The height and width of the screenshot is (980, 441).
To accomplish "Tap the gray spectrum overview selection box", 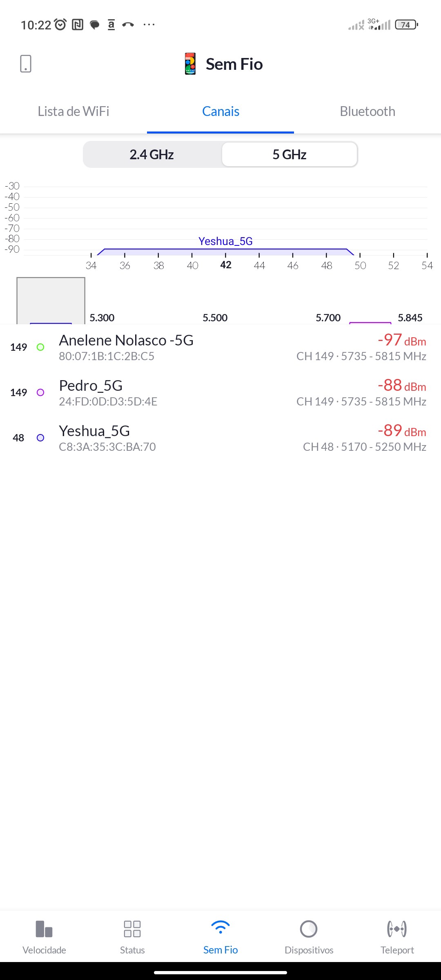I will (x=51, y=301).
